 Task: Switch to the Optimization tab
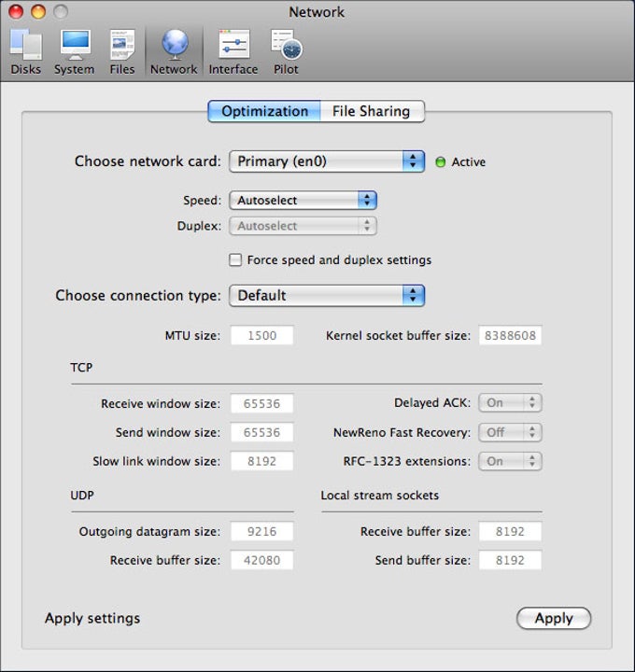coord(264,111)
